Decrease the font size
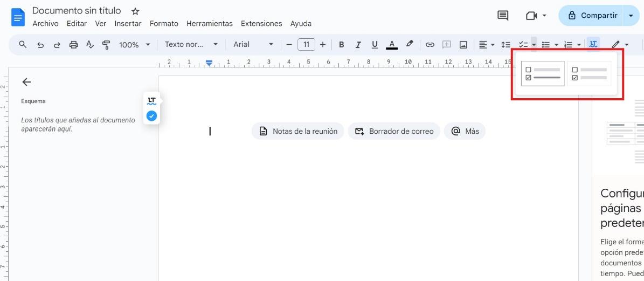The width and height of the screenshot is (644, 281). pos(289,44)
